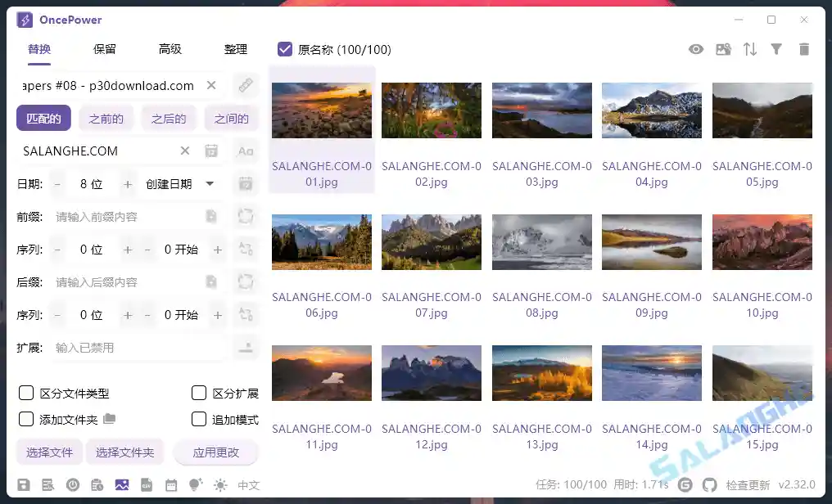This screenshot has width=832, height=504.
Task: Open the filter icon on the toolbar
Action: pyautogui.click(x=776, y=49)
